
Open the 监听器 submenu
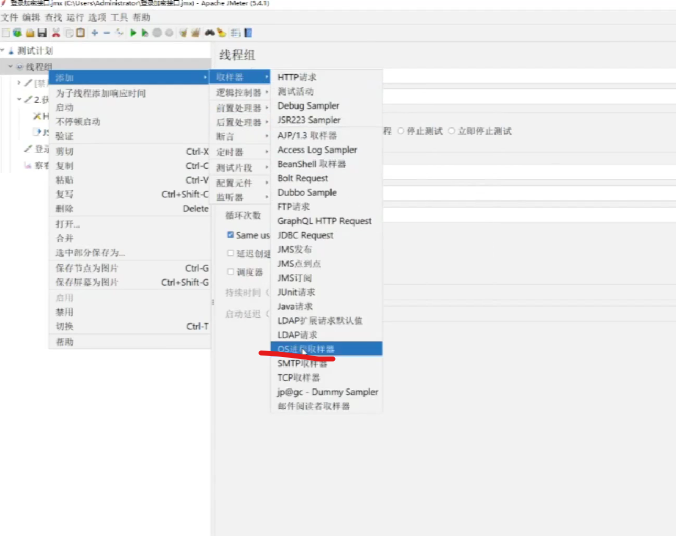[x=240, y=197]
